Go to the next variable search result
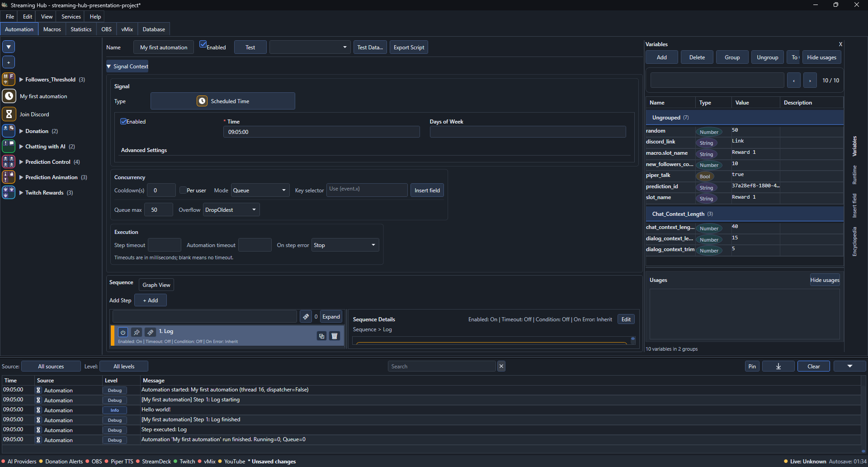 (810, 80)
